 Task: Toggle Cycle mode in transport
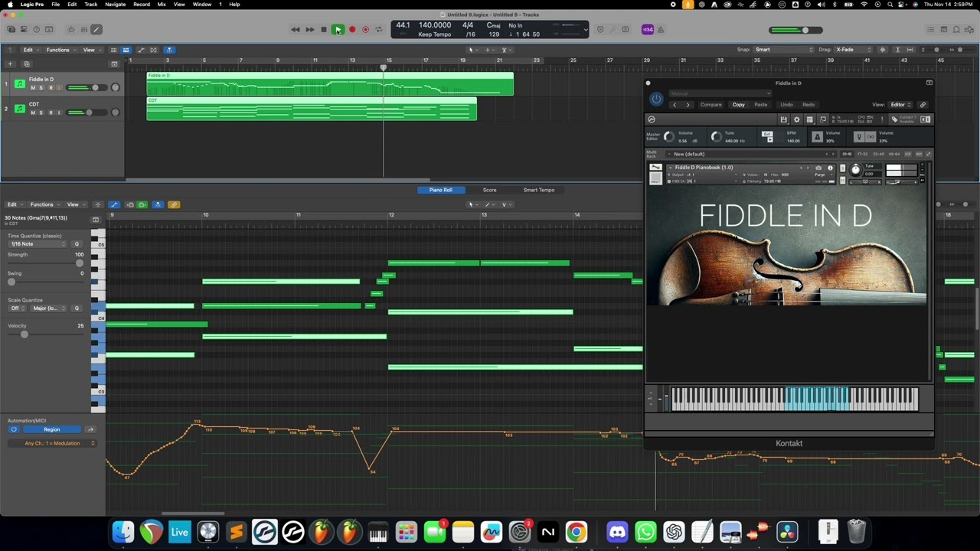coord(379,30)
